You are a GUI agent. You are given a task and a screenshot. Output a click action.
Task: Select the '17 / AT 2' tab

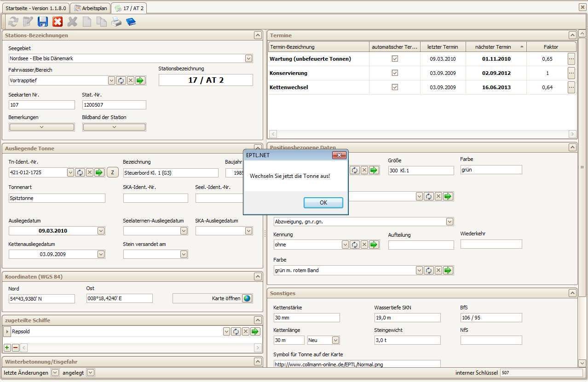tap(129, 8)
